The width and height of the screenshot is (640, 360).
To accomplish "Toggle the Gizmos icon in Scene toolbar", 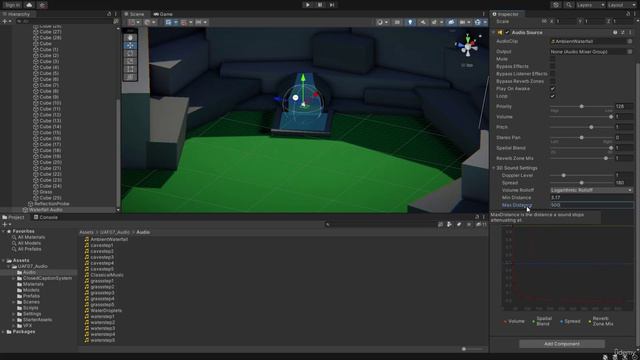I will (478, 22).
